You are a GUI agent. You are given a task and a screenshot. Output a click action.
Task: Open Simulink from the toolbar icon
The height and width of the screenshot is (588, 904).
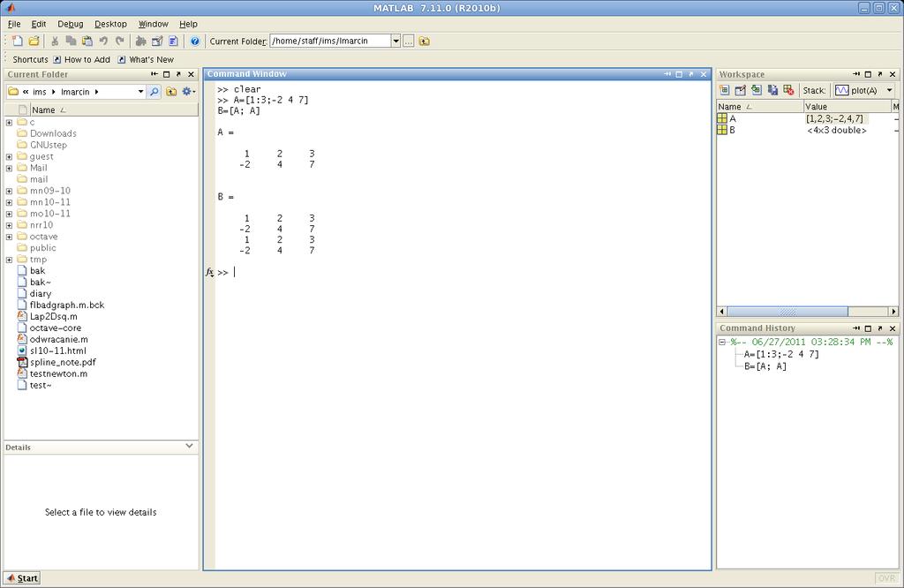140,41
